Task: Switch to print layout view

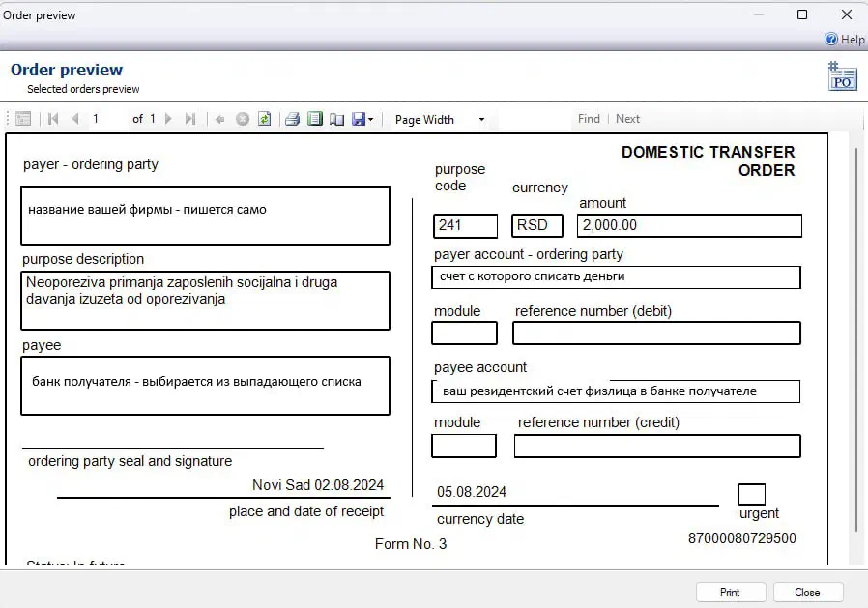Action: click(314, 119)
